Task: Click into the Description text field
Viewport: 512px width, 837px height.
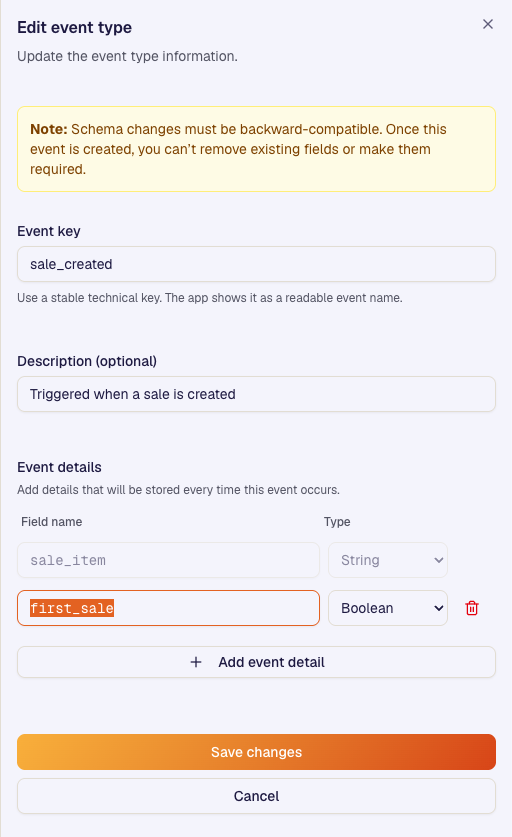Action: point(256,394)
